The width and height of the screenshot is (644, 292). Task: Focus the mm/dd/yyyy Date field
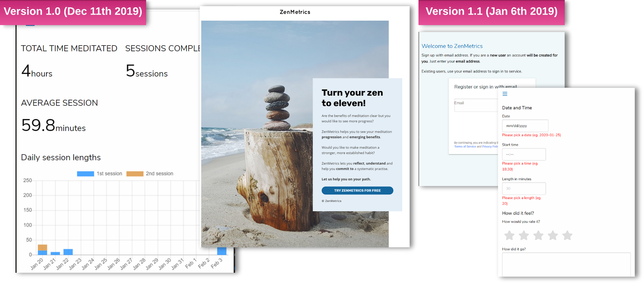click(x=525, y=126)
